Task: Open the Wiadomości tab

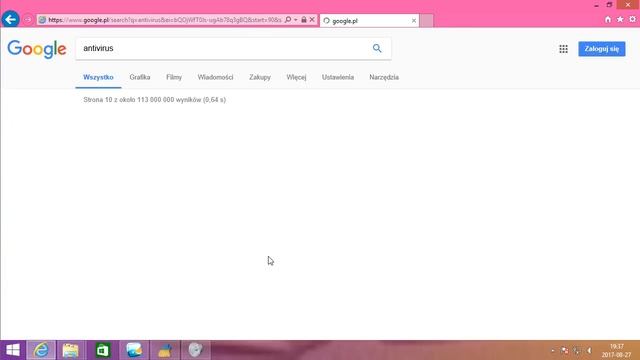Action: click(x=216, y=77)
